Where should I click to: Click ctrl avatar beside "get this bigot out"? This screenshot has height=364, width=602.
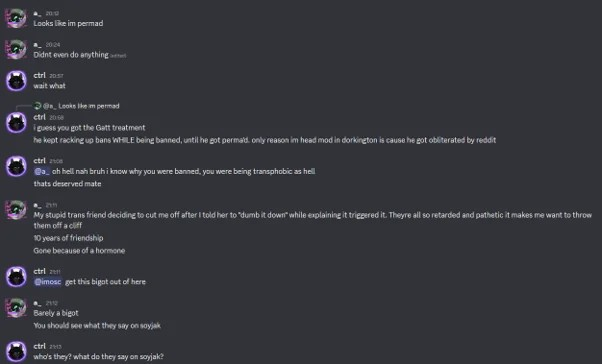[16, 276]
